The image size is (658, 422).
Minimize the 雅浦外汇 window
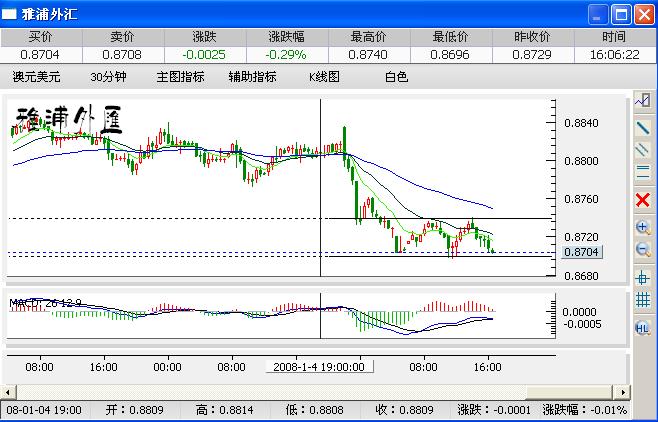pos(598,15)
